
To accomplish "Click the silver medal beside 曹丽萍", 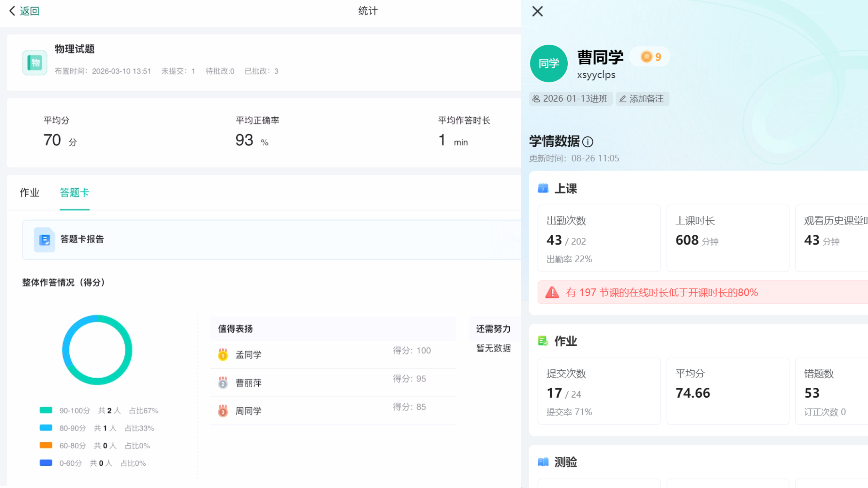I will [223, 383].
